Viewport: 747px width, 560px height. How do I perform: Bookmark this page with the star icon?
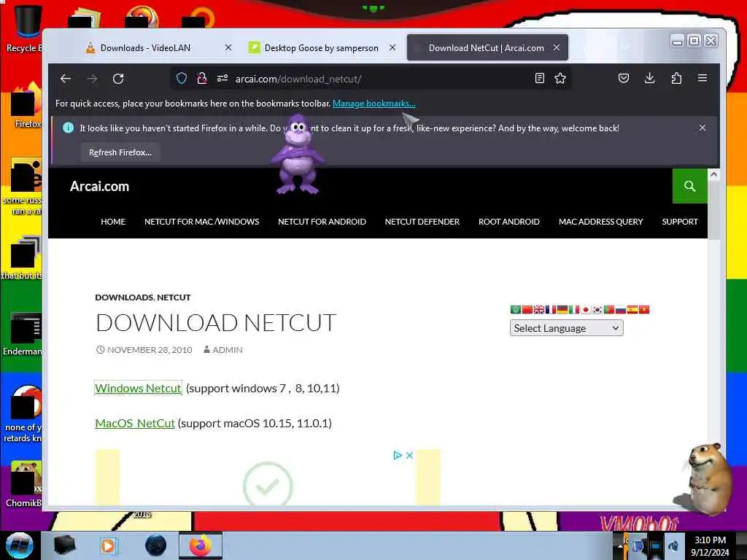click(x=560, y=79)
